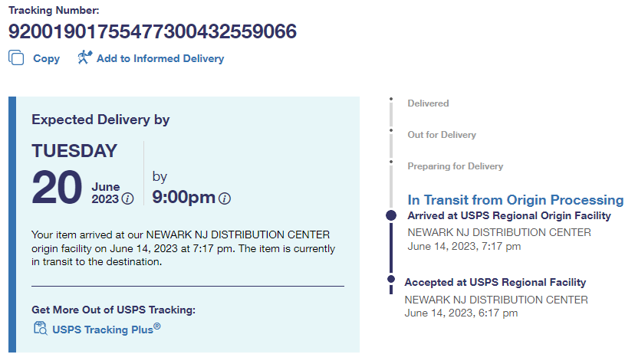Image resolution: width=635 pixels, height=364 pixels.
Task: Click Accepted at USPS Regional Facility entry
Action: coord(495,283)
